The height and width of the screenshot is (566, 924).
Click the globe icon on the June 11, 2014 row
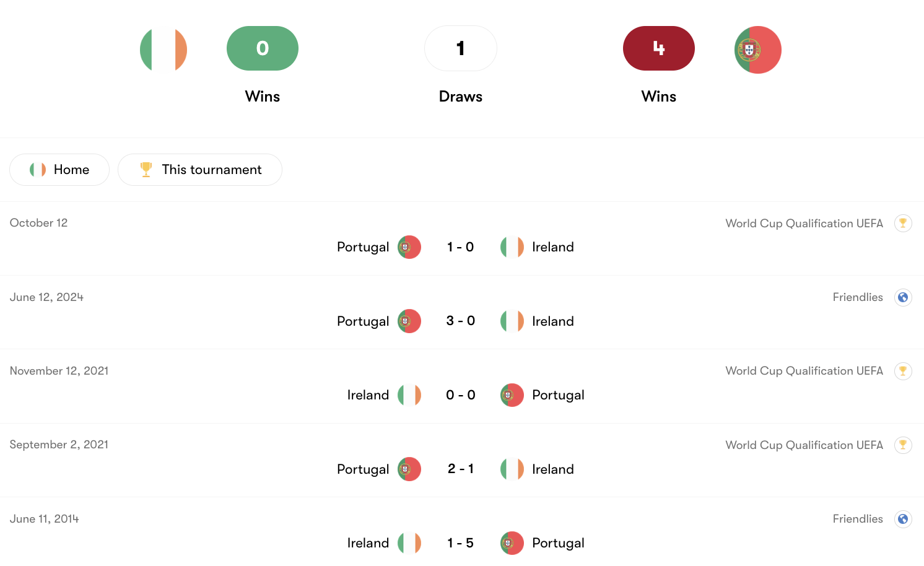(903, 519)
